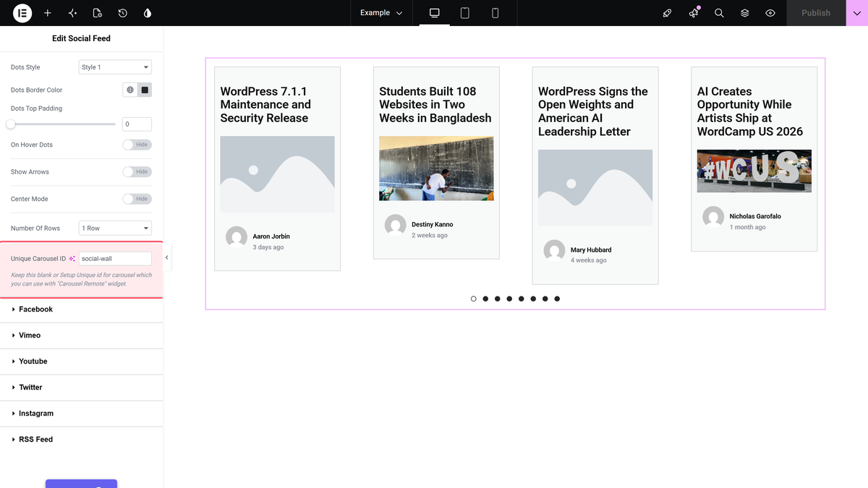Click Aaron Jorbin's avatar icon
The height and width of the screenshot is (488, 868).
pos(237,237)
